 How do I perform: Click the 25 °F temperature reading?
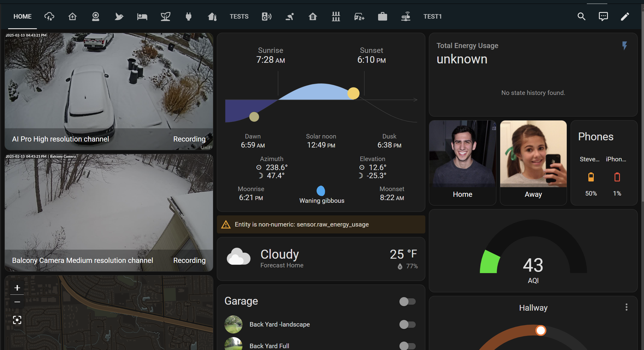click(x=403, y=254)
